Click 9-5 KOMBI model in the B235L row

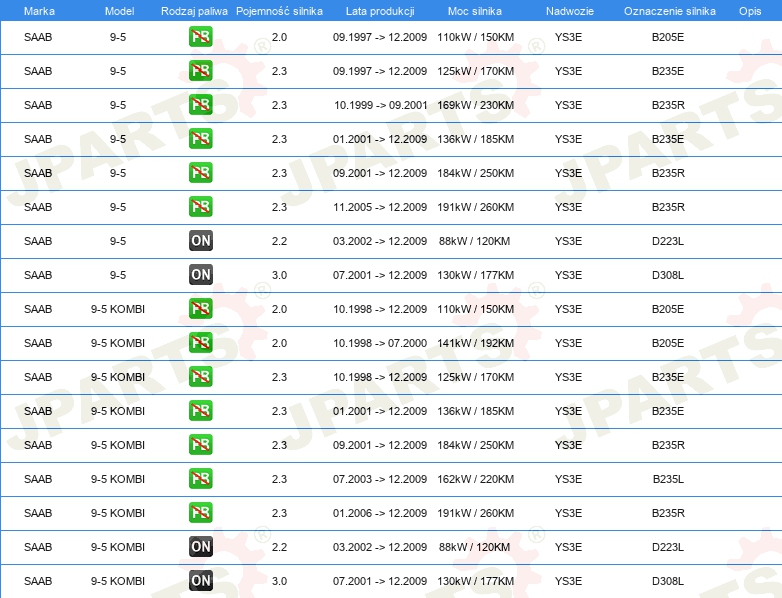[118, 479]
